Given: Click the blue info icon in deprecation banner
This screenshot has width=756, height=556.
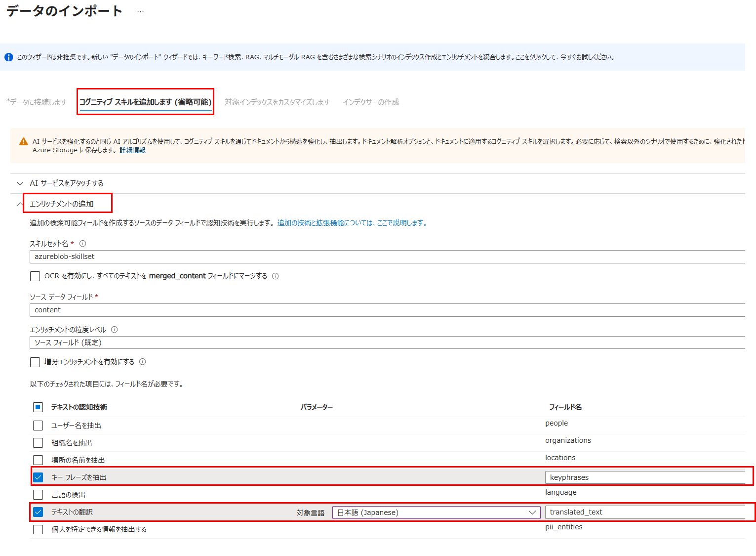Looking at the screenshot, I should (9, 57).
